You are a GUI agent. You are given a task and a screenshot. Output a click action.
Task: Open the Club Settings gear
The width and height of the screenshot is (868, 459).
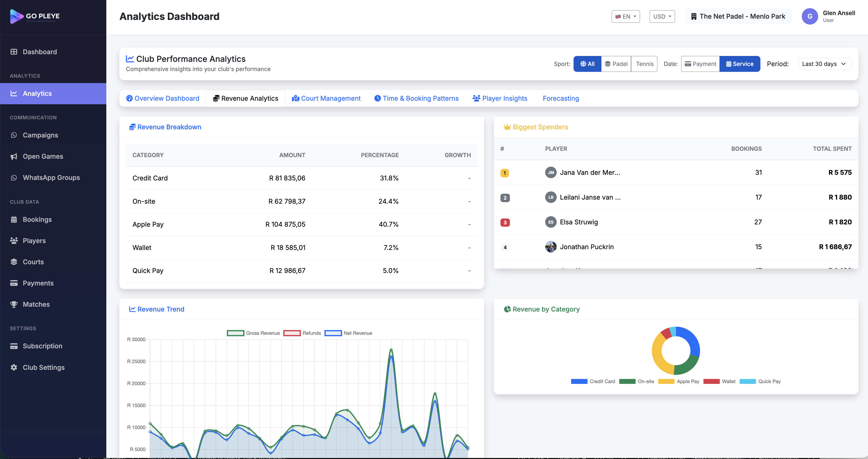(x=14, y=367)
